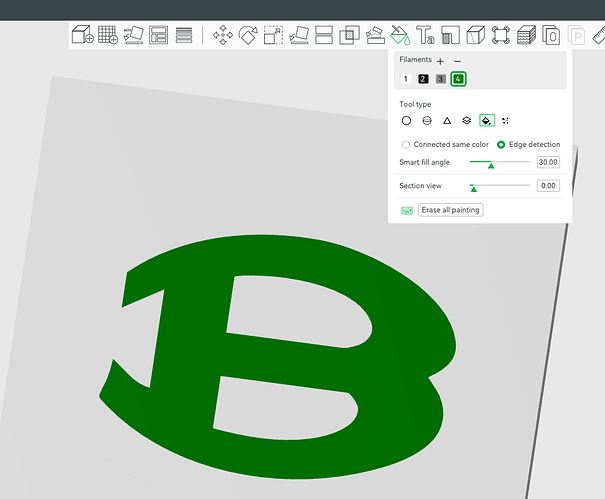Click the icon right of Text tool
This screenshot has height=499, width=605.
pyautogui.click(x=450, y=35)
